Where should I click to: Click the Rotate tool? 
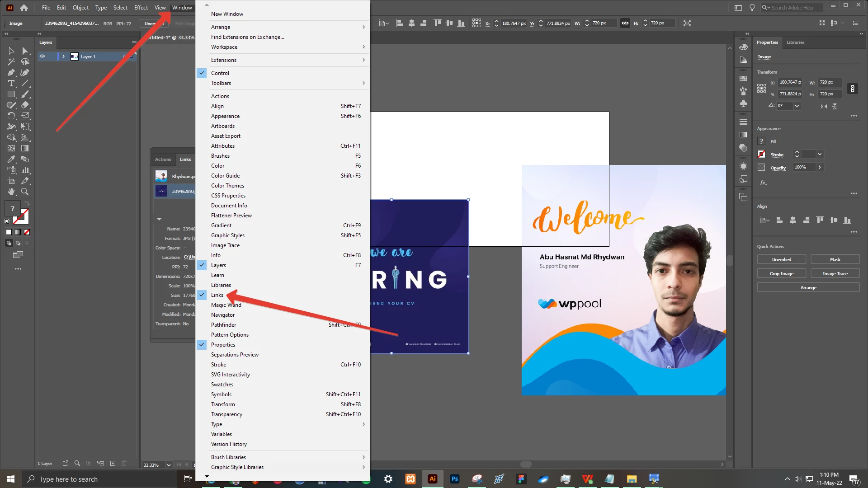pos(11,116)
